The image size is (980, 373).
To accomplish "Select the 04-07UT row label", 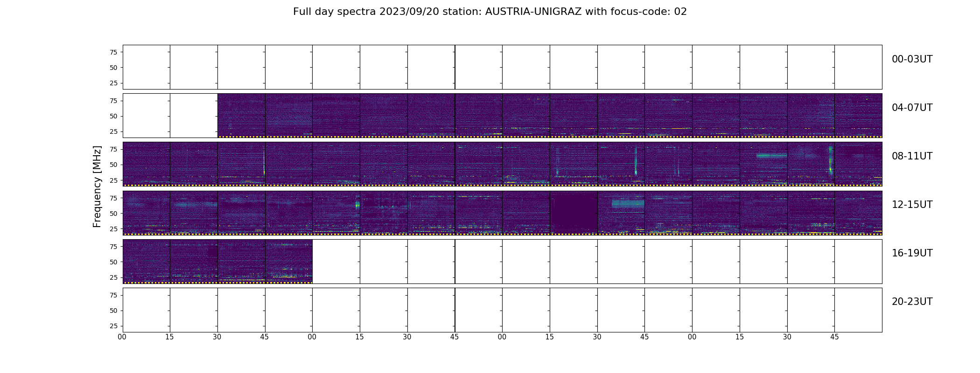I will click(x=912, y=108).
